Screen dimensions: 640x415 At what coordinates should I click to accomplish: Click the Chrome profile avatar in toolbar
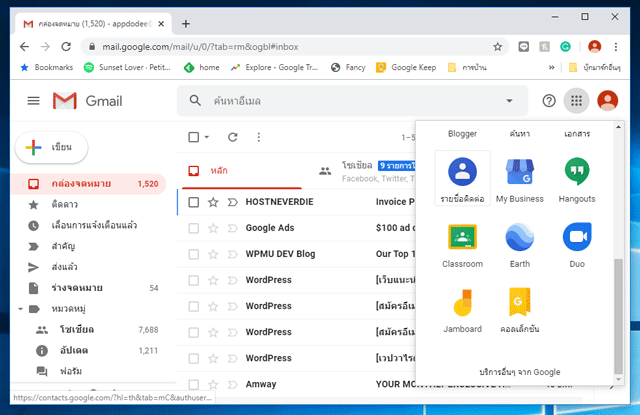[x=594, y=47]
